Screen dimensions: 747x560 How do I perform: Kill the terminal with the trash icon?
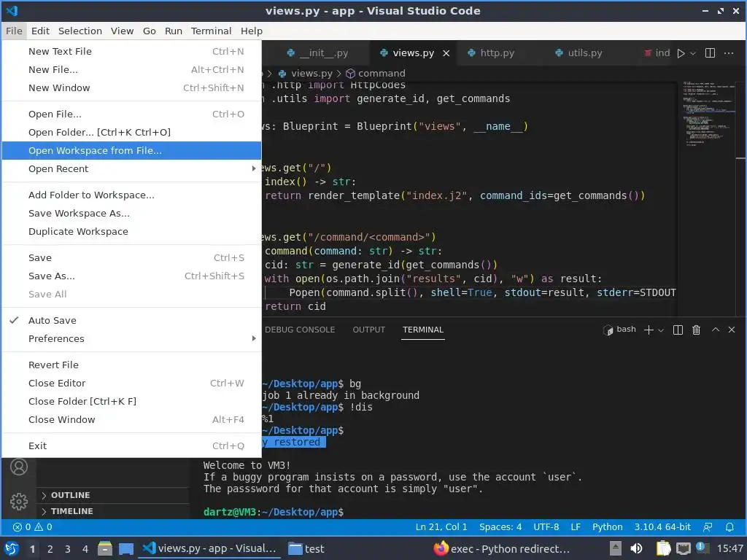coord(696,330)
